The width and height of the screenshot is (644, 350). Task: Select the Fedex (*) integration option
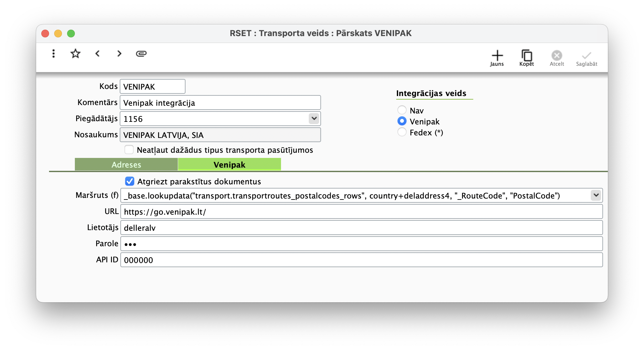click(x=402, y=132)
